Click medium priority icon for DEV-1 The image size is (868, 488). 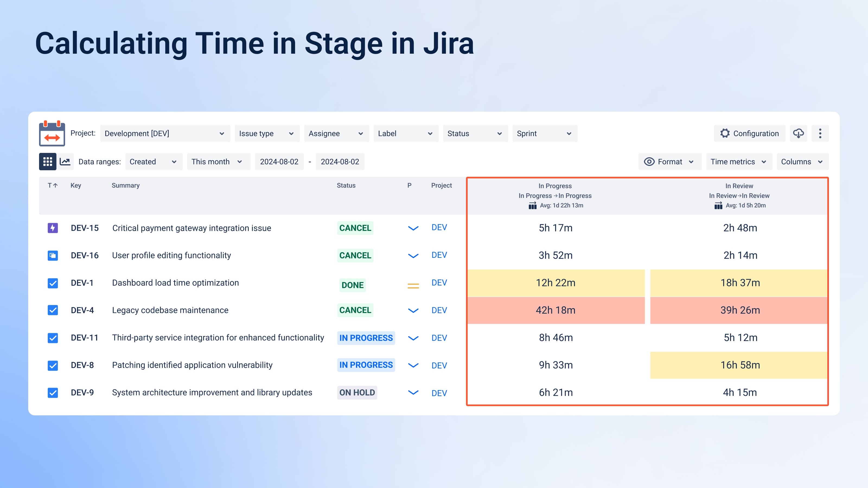[413, 286]
